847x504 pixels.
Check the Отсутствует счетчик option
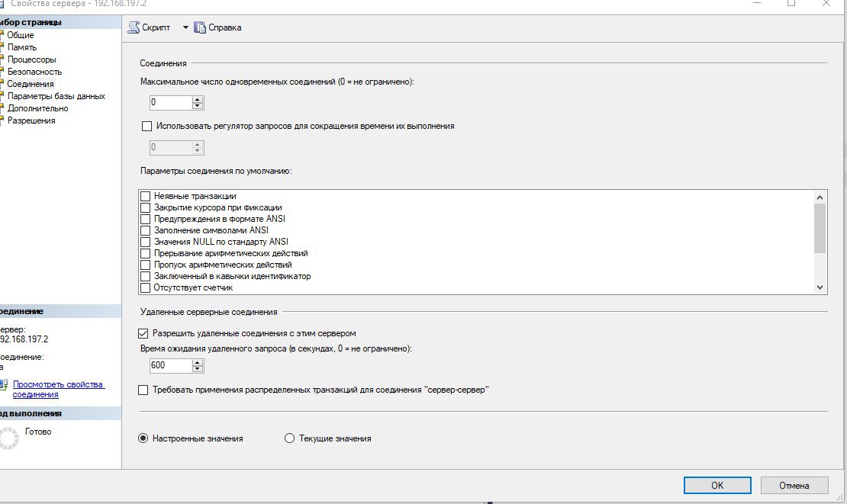click(x=145, y=288)
